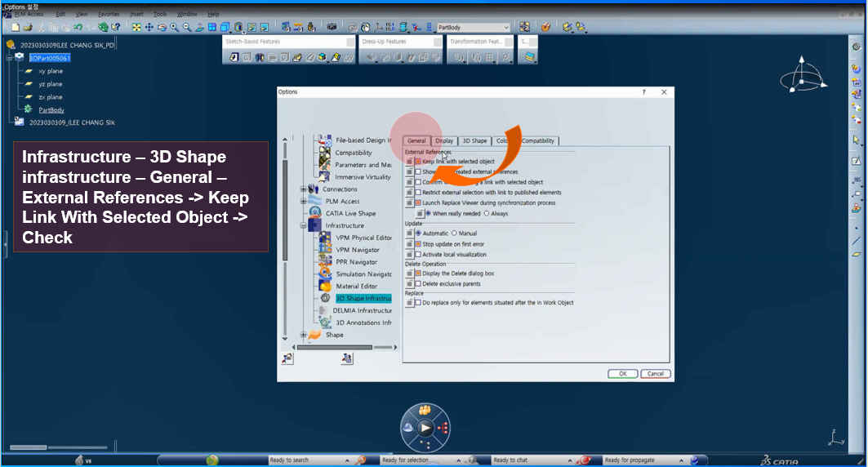Click the What's This help icon
This screenshot has height=467, width=868.
116,27
